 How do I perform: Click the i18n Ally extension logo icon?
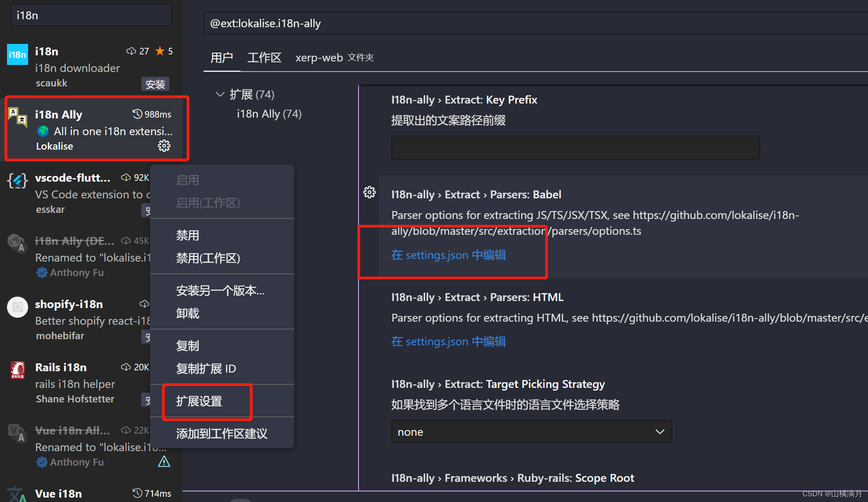(18, 117)
